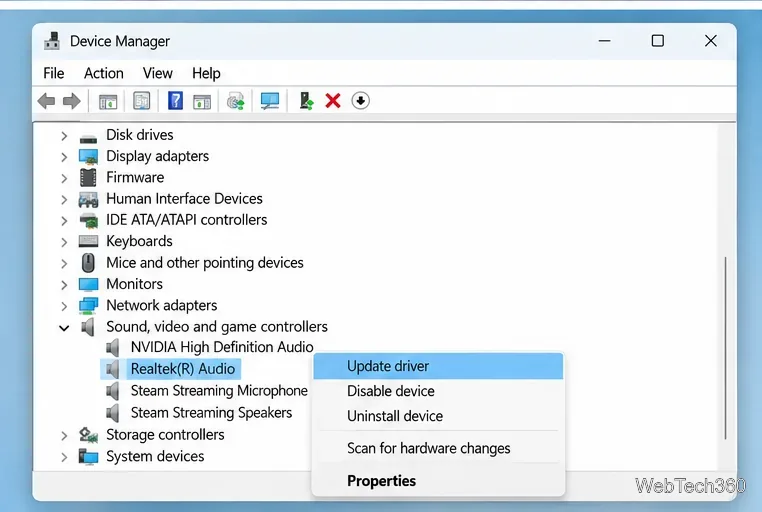Go forward with the toolbar right arrow
The width and height of the screenshot is (762, 512).
[71, 101]
